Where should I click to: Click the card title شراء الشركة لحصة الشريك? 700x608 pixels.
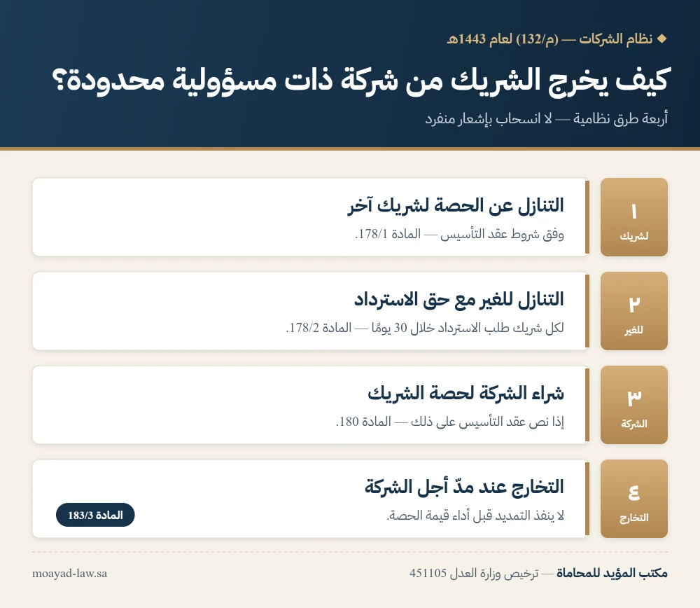(465, 394)
